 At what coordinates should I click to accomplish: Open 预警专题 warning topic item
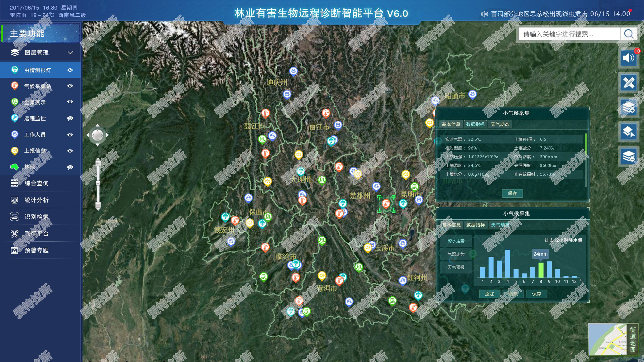pos(36,250)
